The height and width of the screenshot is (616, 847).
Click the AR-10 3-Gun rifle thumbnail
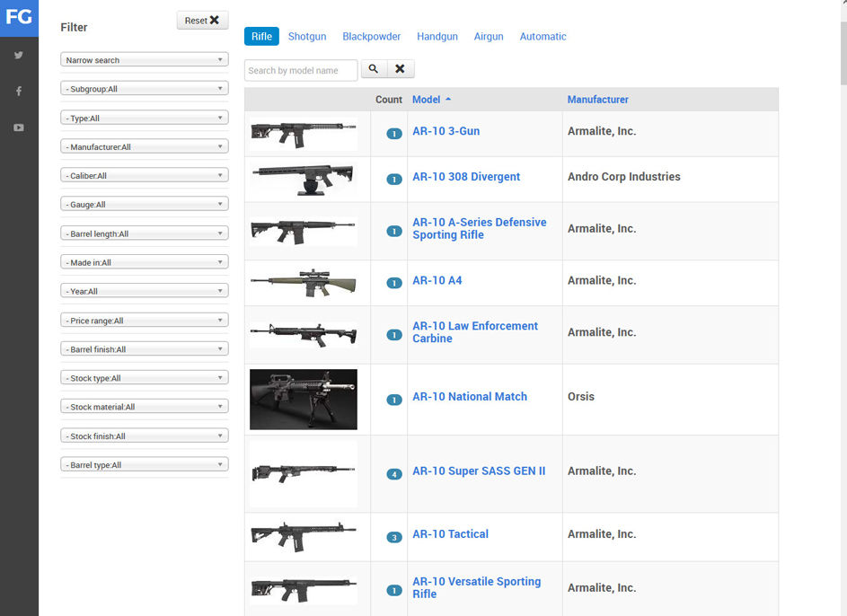pyautogui.click(x=304, y=134)
